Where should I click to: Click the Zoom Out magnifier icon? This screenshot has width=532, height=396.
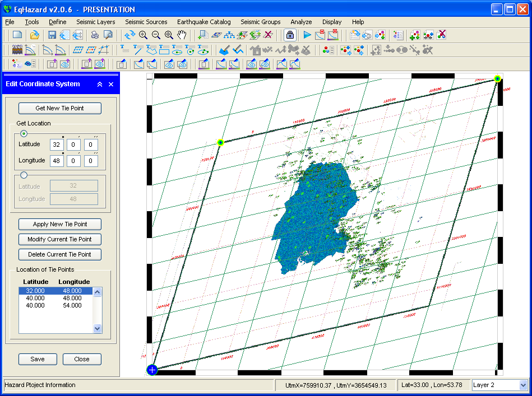[x=156, y=35]
